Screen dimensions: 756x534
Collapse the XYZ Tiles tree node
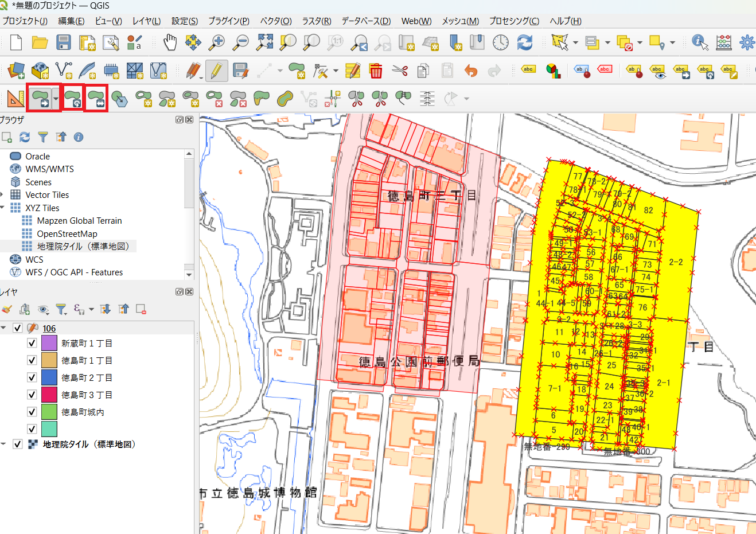click(3, 208)
